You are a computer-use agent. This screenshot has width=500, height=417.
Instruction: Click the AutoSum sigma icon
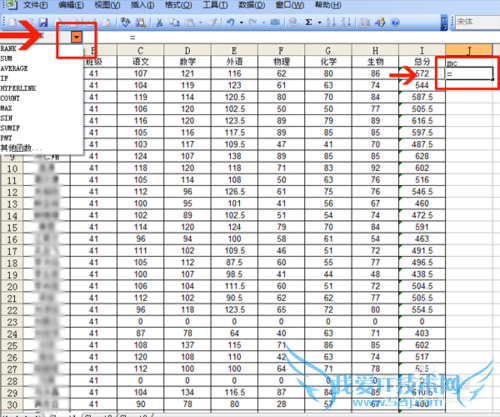pyautogui.click(x=309, y=22)
